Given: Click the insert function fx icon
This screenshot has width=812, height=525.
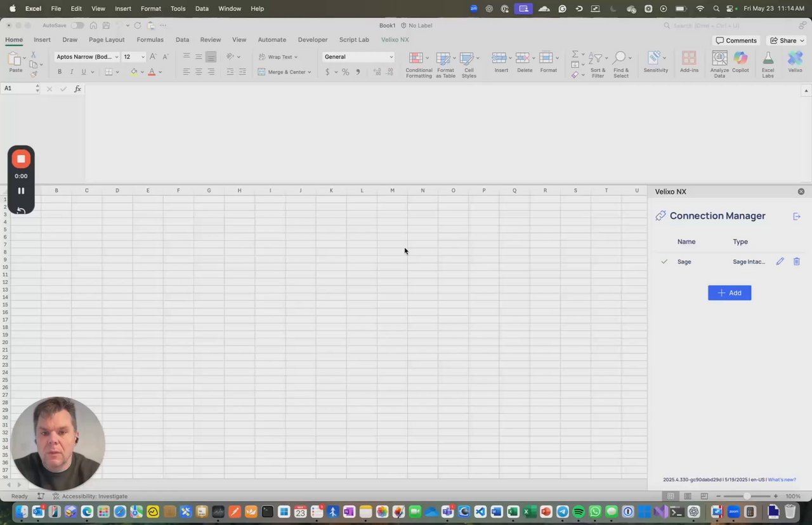Looking at the screenshot, I should coord(77,89).
